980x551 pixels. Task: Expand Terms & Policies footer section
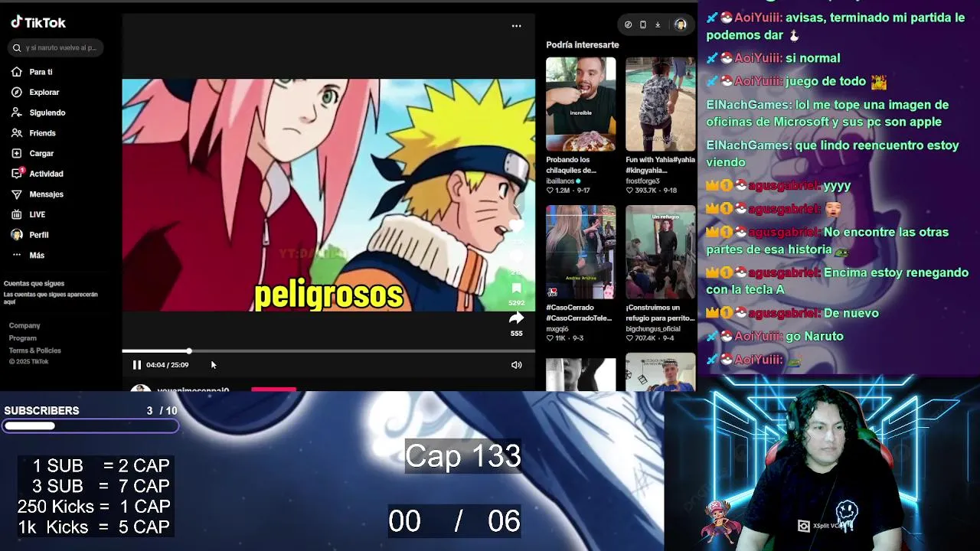click(34, 350)
